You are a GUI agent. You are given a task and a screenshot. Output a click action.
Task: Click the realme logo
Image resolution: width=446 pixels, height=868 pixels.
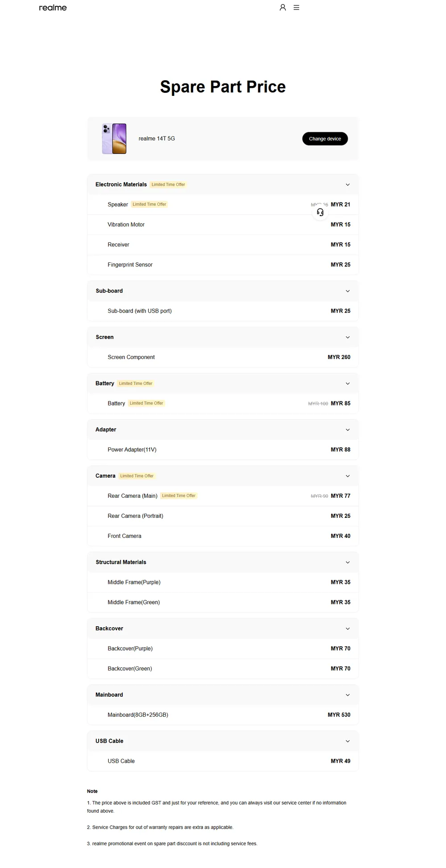(53, 8)
